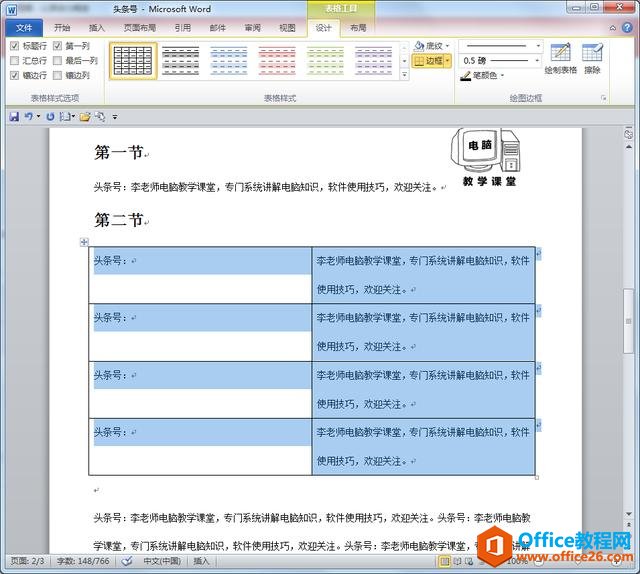Click the computer 电脑教学课堂 picture
640x574 pixels.
488,158
